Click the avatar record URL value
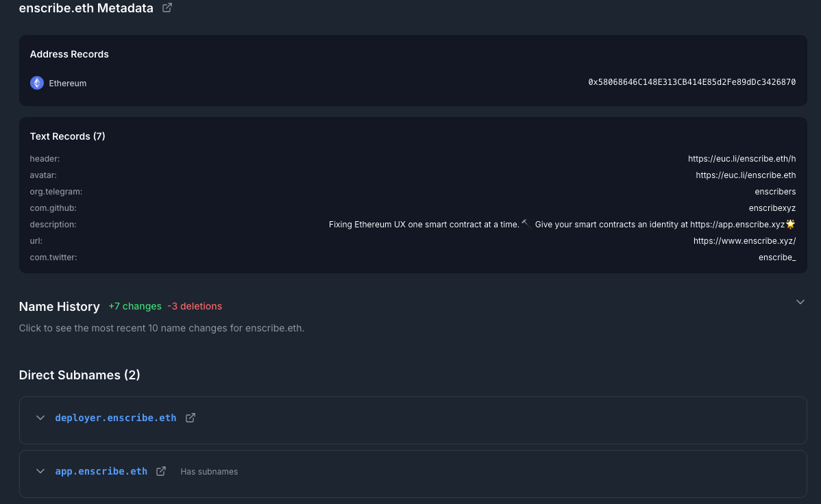 pyautogui.click(x=746, y=175)
